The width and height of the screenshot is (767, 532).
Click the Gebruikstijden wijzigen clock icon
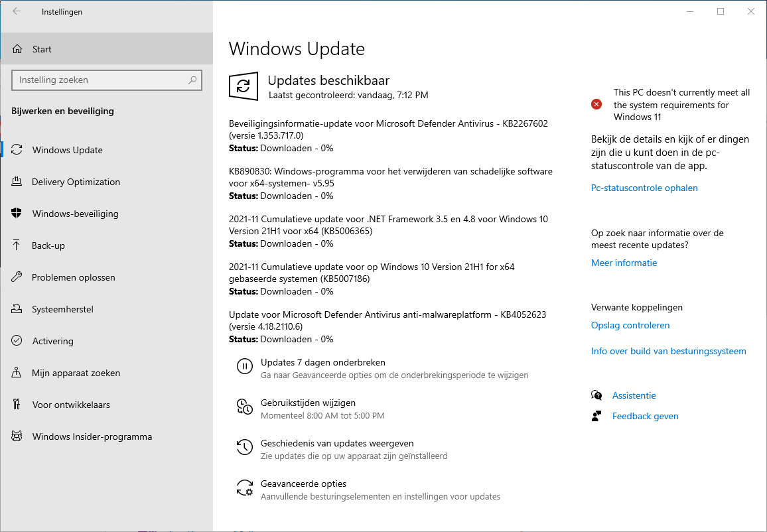pos(244,407)
